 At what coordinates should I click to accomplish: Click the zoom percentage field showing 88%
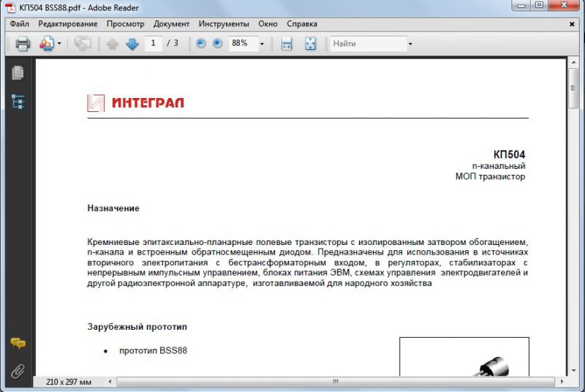point(244,43)
